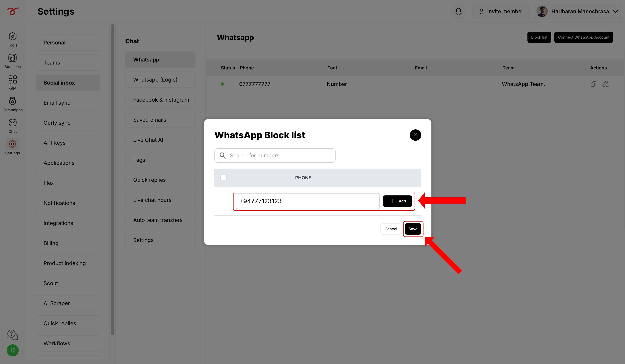Open the Settings gear icon in sidebar

click(12, 144)
